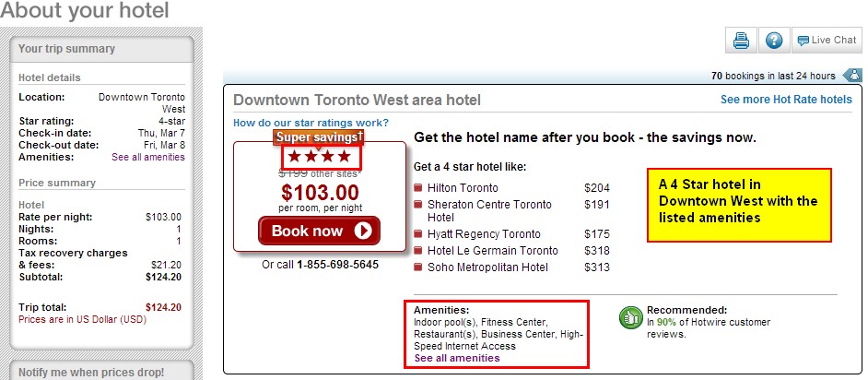Screen dimensions: 868x380
Task: Open How do our star ratings work link
Action: click(311, 123)
